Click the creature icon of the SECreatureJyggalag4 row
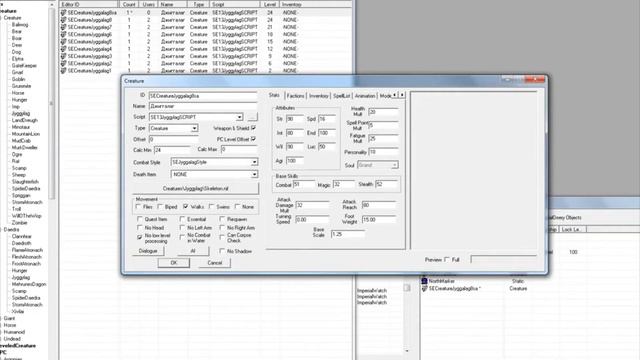The image size is (640, 360). [x=63, y=49]
